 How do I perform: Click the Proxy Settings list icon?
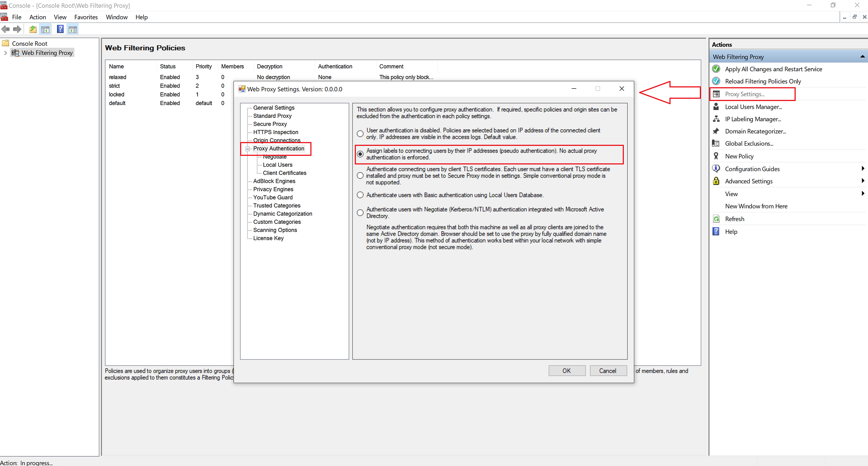tap(716, 94)
